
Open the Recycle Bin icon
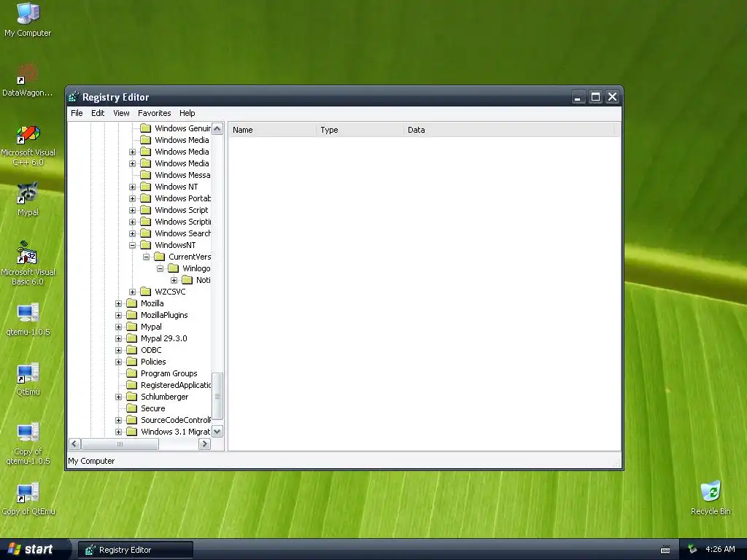tap(711, 497)
